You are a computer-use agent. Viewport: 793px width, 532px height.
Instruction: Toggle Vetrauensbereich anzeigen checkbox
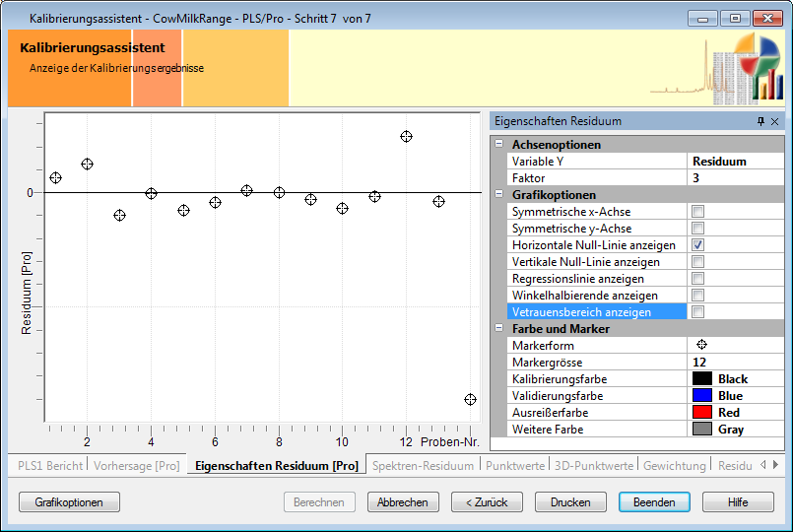click(x=697, y=312)
